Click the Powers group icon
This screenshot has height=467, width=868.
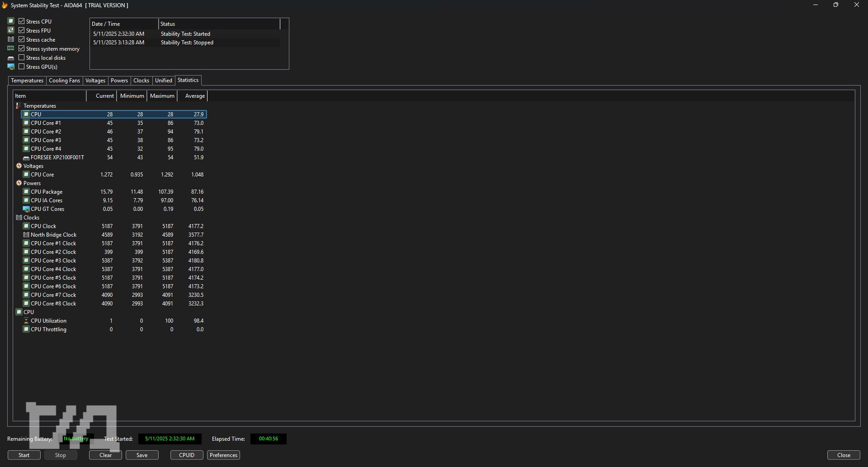pyautogui.click(x=19, y=183)
